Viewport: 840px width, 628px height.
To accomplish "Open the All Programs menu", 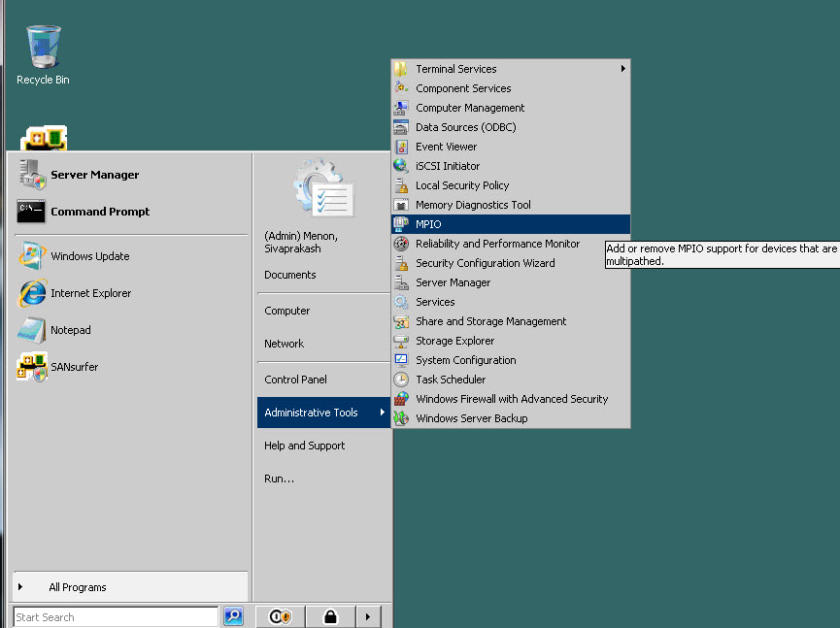I will pos(78,586).
